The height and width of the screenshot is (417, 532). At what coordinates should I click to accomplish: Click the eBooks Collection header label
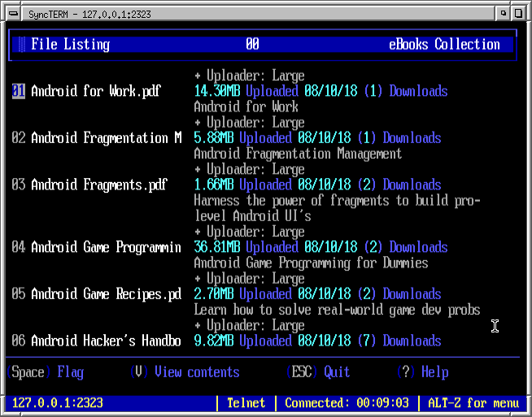click(444, 45)
